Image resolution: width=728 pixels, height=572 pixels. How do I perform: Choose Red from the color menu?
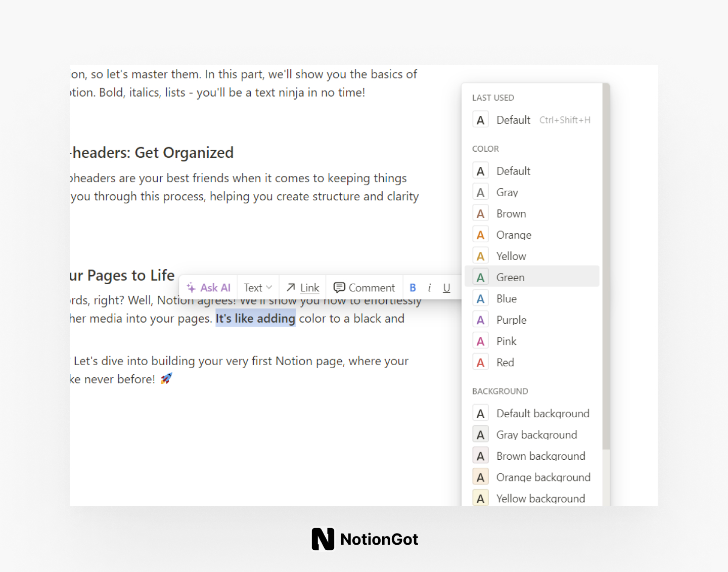coord(505,362)
